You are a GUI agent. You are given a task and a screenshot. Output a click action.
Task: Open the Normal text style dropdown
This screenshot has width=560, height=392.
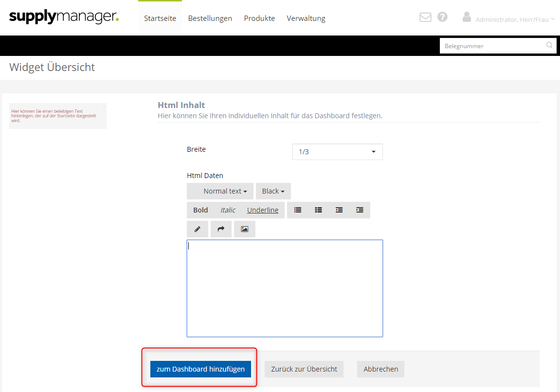[x=220, y=191]
